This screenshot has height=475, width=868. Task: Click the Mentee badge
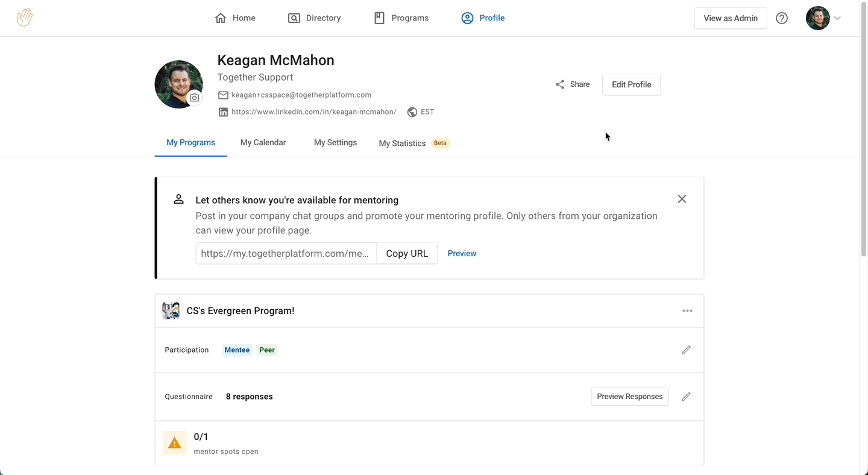(237, 350)
